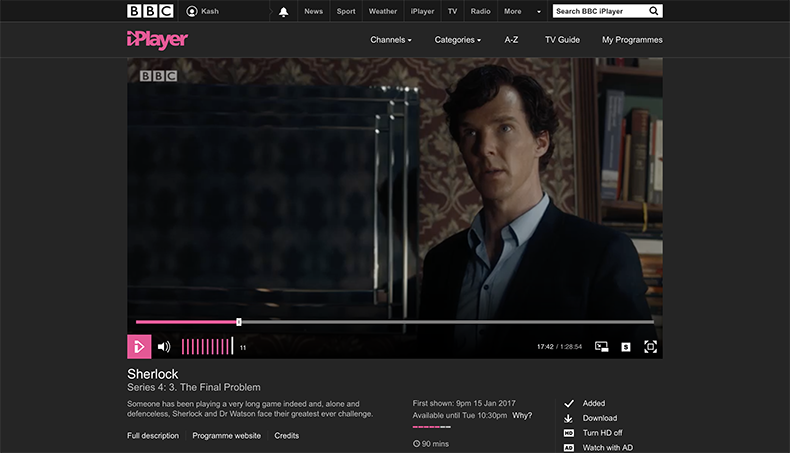This screenshot has height=453, width=790.
Task: Open the notifications bell
Action: tap(284, 12)
